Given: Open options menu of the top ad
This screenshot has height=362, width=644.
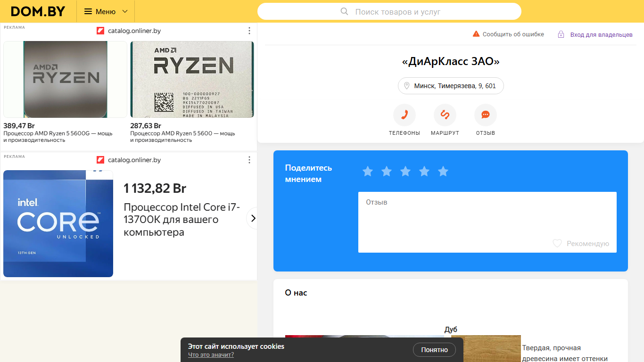Looking at the screenshot, I should [249, 31].
